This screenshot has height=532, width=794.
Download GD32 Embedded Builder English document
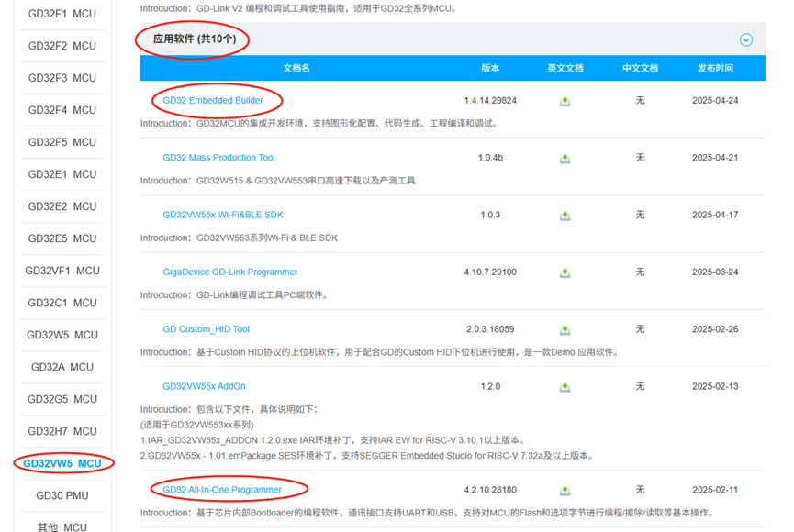565,101
